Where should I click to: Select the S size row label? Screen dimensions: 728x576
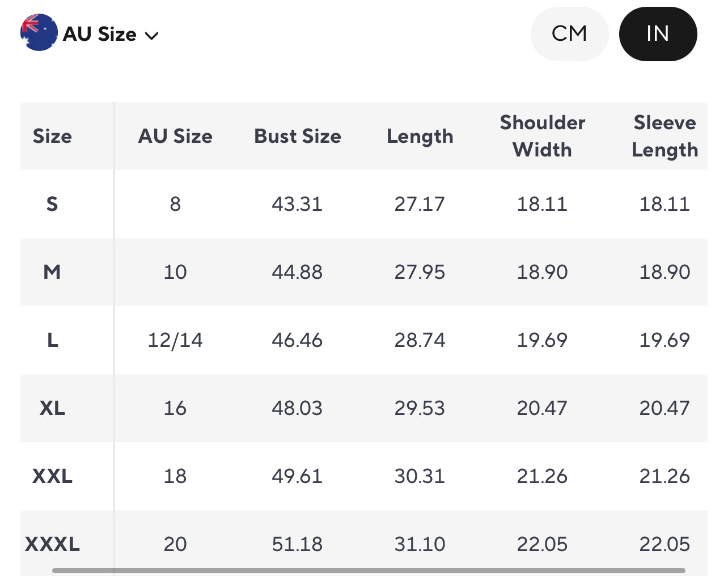coord(52,204)
